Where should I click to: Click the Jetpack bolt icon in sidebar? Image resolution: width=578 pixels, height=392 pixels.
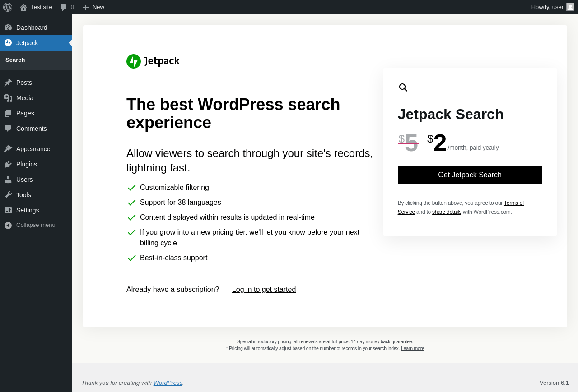[x=8, y=43]
